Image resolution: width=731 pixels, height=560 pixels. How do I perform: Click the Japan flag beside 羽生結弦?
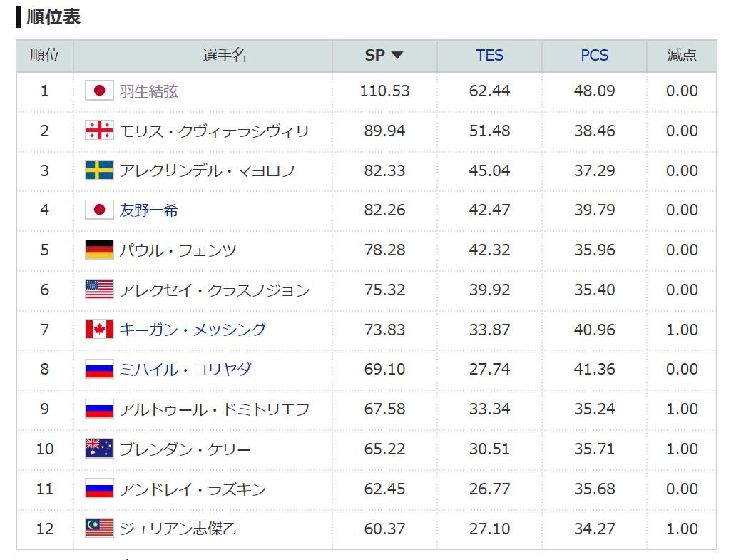click(x=99, y=91)
